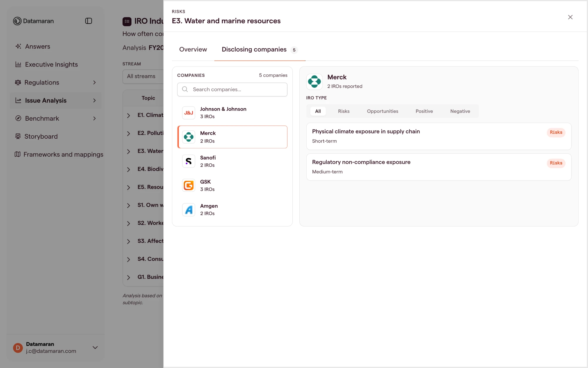Select Johnson & Johnson logo
This screenshot has width=588, height=368.
(188, 113)
